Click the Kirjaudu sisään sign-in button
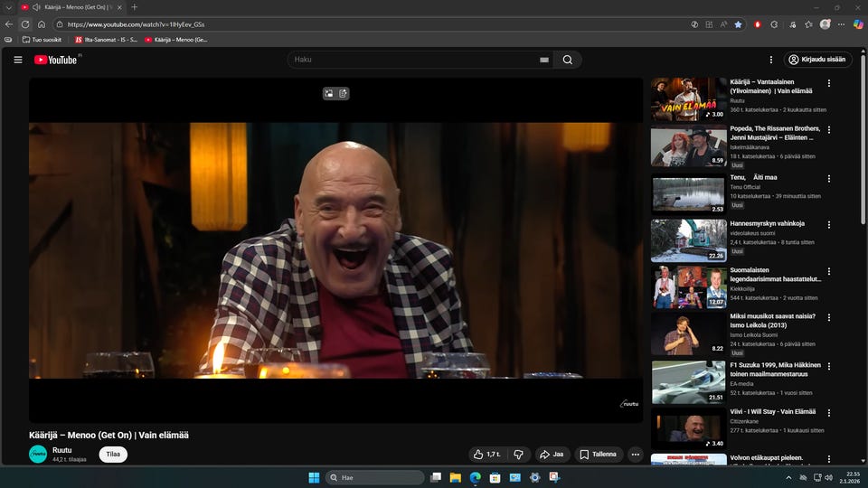 [x=817, y=60]
